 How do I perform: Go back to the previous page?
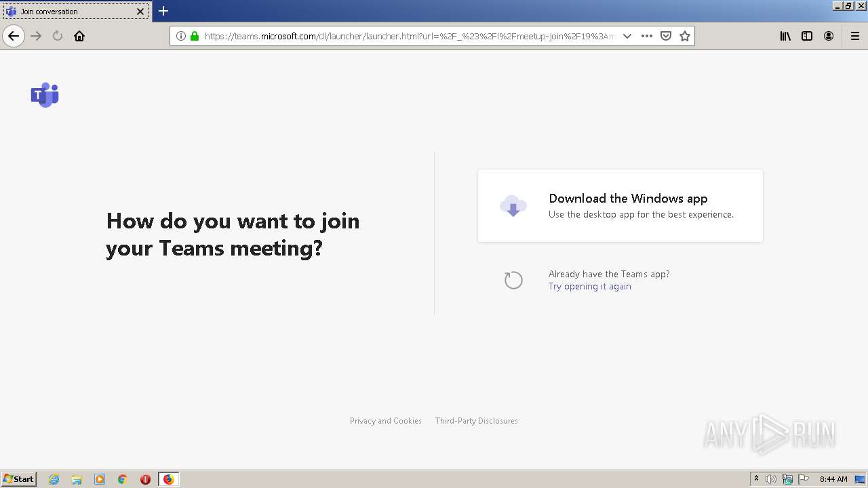tap(14, 36)
